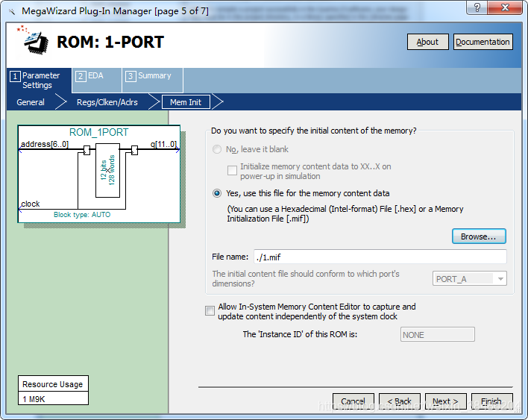Viewport: 528px width, 420px height.
Task: Open the Documentation button
Action: (483, 42)
